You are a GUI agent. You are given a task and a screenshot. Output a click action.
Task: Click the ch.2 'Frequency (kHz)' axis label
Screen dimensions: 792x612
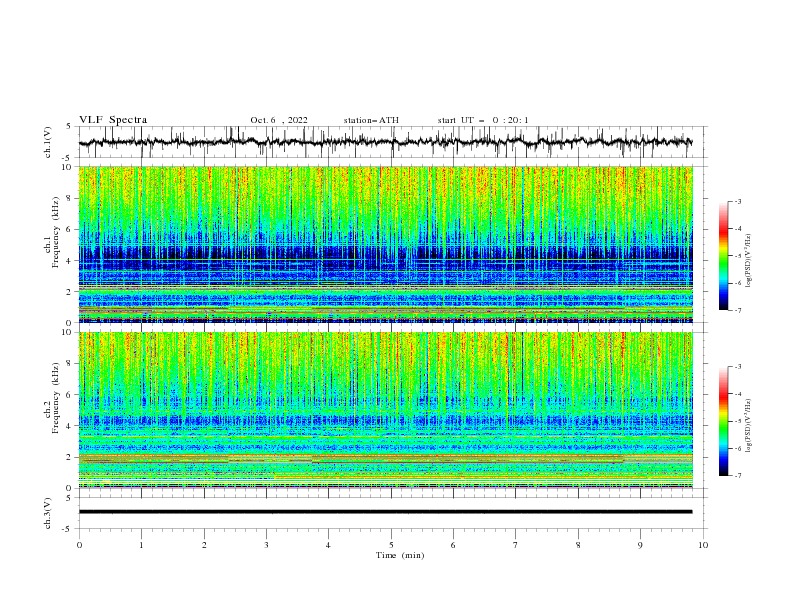pos(55,398)
